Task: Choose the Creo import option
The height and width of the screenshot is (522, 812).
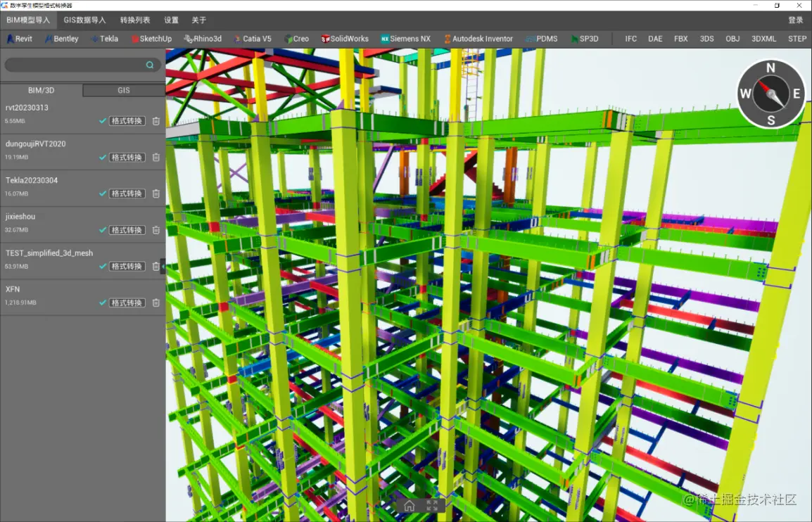Action: point(296,39)
